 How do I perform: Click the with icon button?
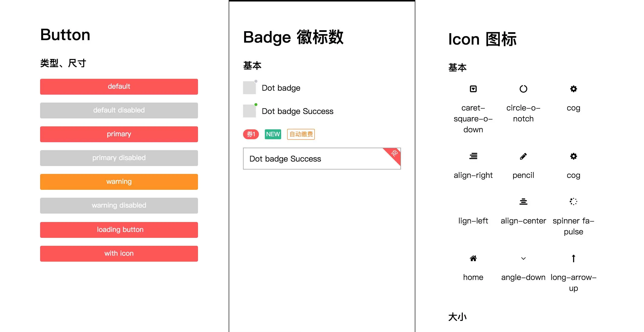coord(119,253)
